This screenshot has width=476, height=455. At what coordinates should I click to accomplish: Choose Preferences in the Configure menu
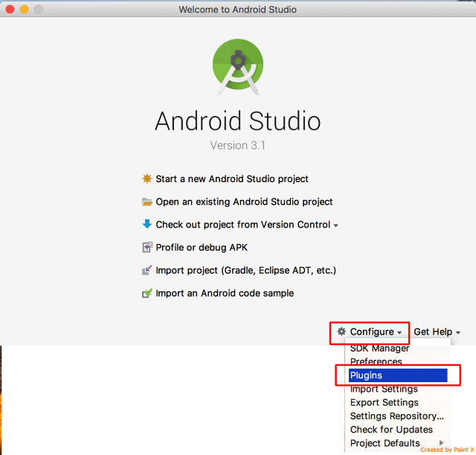coord(376,362)
